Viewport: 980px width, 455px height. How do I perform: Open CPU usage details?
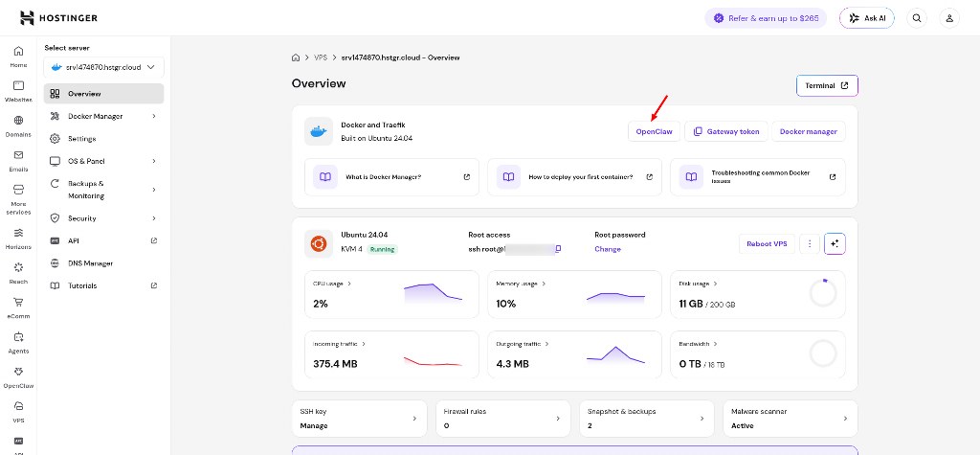(x=332, y=284)
